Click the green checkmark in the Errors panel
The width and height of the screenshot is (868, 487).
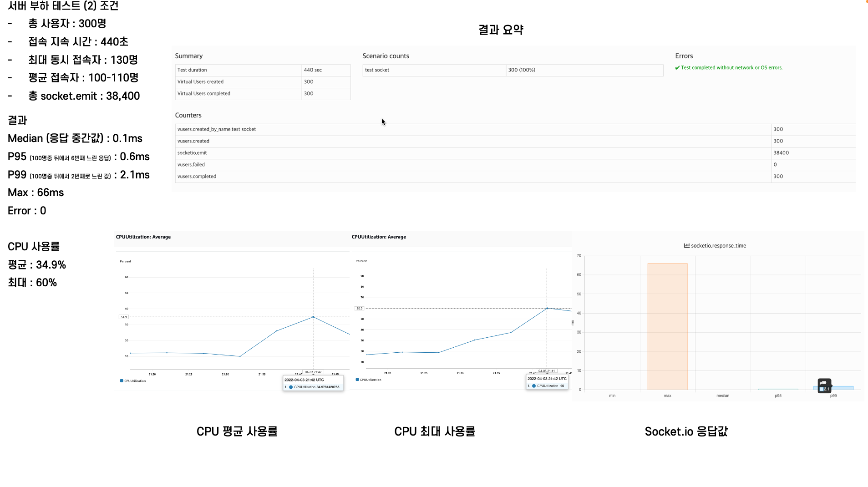[x=678, y=67]
